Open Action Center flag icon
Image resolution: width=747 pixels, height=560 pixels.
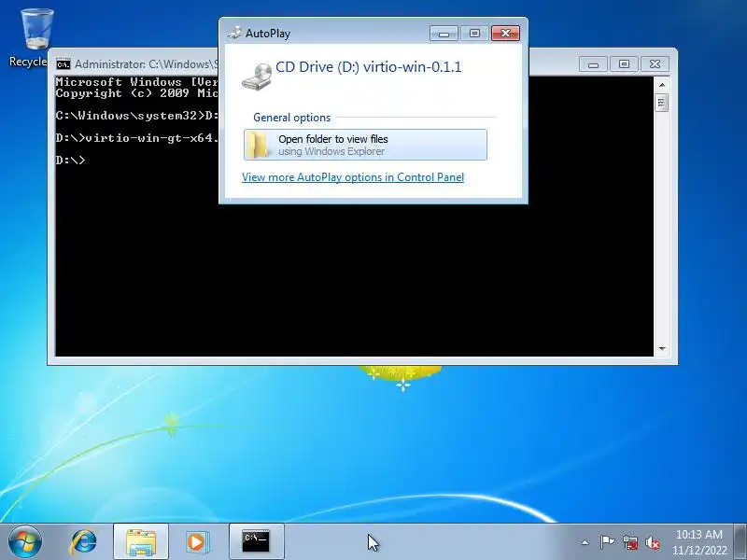607,542
